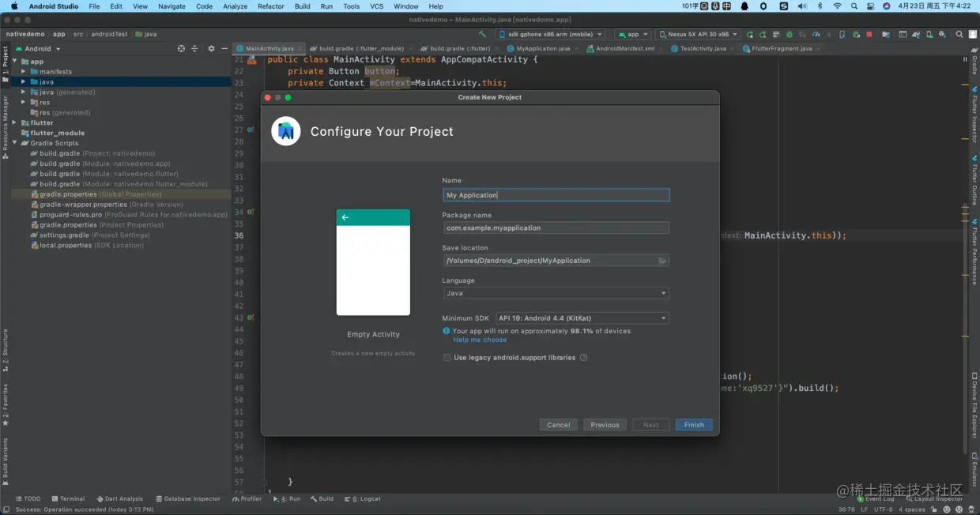Click the Search Everywhere magnifier icon
Screen dimensions: 980x515
(959, 34)
